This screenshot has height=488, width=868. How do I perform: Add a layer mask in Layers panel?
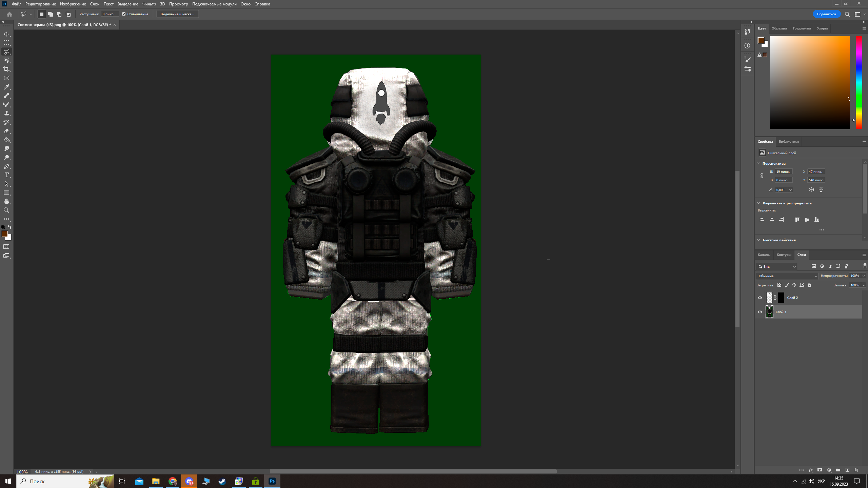click(820, 470)
